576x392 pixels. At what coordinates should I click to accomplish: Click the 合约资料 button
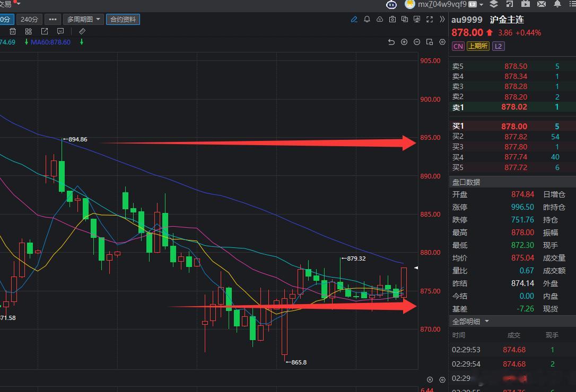(123, 20)
